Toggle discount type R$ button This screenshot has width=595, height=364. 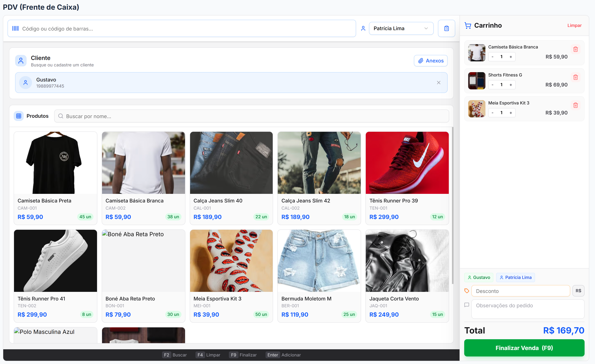pyautogui.click(x=578, y=291)
